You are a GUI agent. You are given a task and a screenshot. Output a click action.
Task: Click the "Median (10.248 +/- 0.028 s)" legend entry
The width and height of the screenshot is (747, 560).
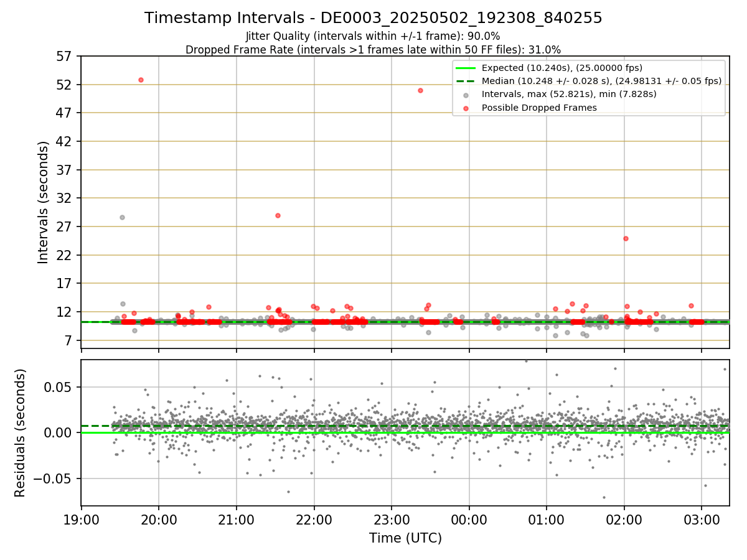pos(601,81)
